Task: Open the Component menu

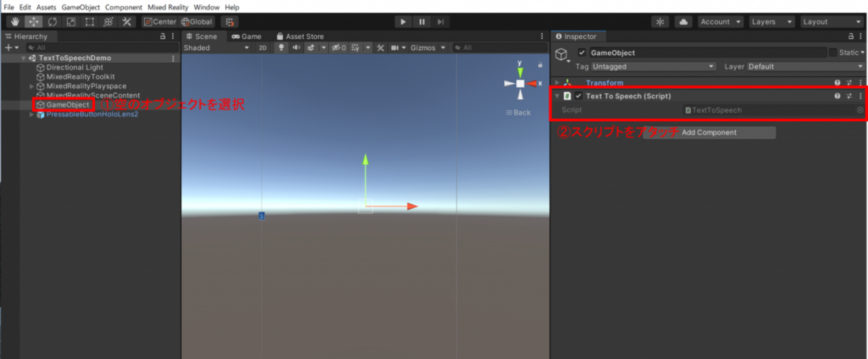Action: click(x=124, y=7)
